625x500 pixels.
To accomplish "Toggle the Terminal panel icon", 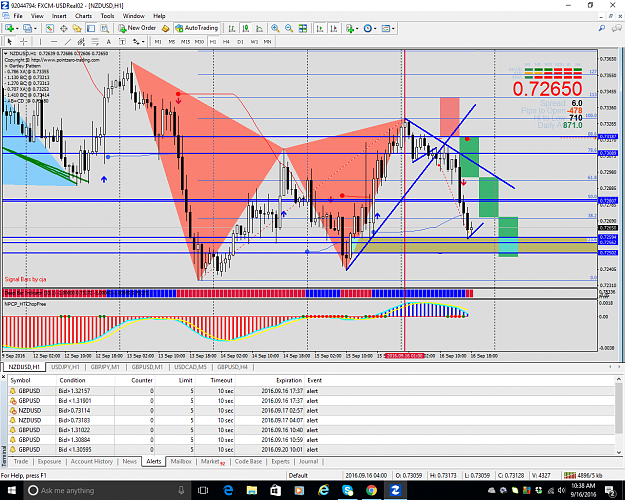I will 91,28.
